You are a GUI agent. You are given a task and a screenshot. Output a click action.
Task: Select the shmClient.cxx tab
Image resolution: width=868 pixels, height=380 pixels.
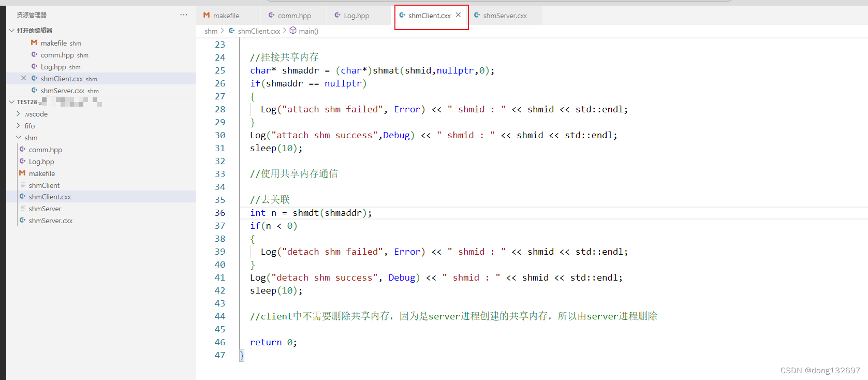pos(430,16)
